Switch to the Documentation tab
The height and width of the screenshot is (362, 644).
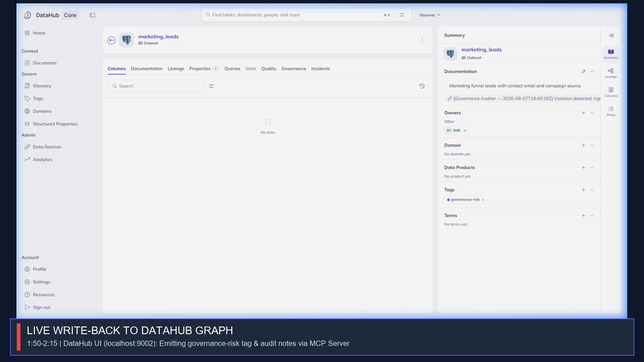pos(147,69)
